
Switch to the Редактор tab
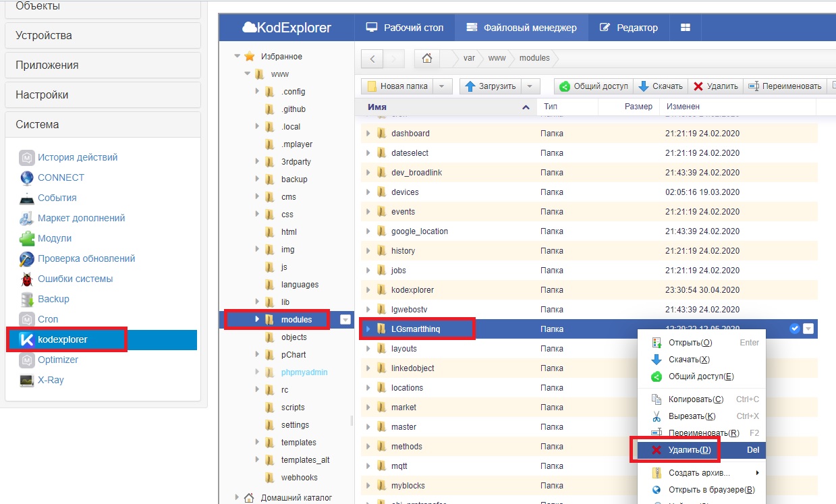click(628, 28)
